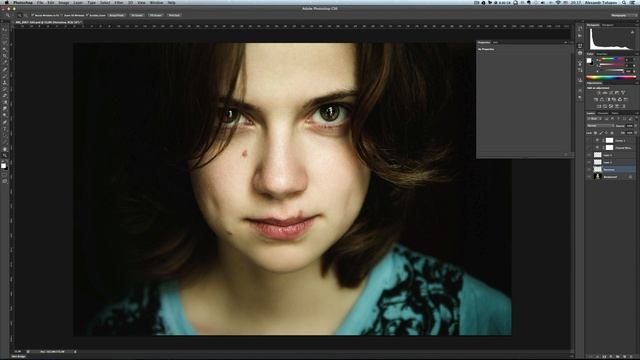Open the Layer menu
This screenshot has height=360, width=640.
78,2
